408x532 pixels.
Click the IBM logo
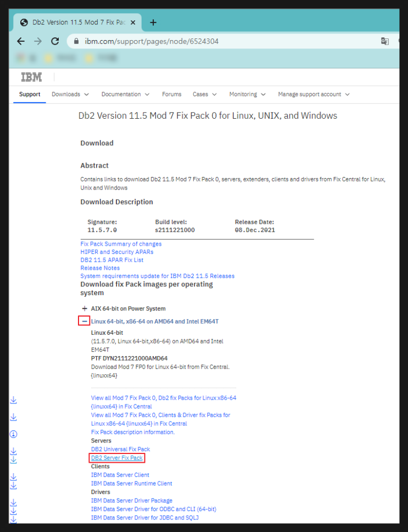coord(31,77)
